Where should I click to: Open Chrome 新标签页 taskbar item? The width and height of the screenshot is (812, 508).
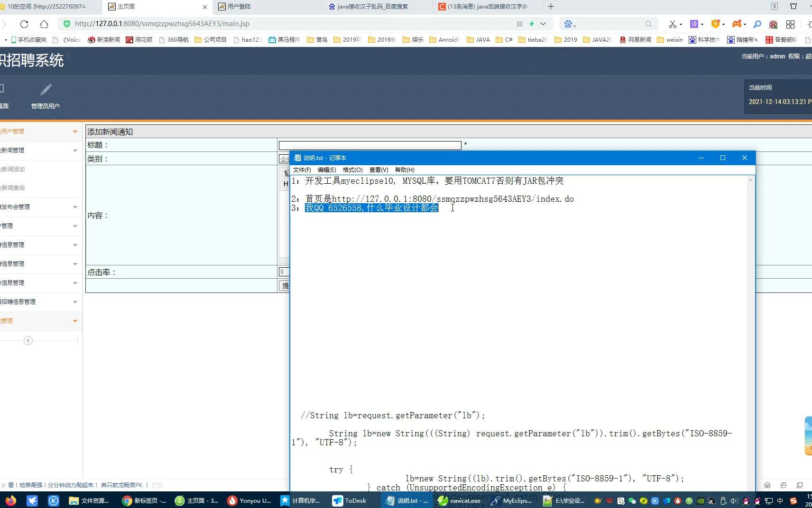click(144, 500)
